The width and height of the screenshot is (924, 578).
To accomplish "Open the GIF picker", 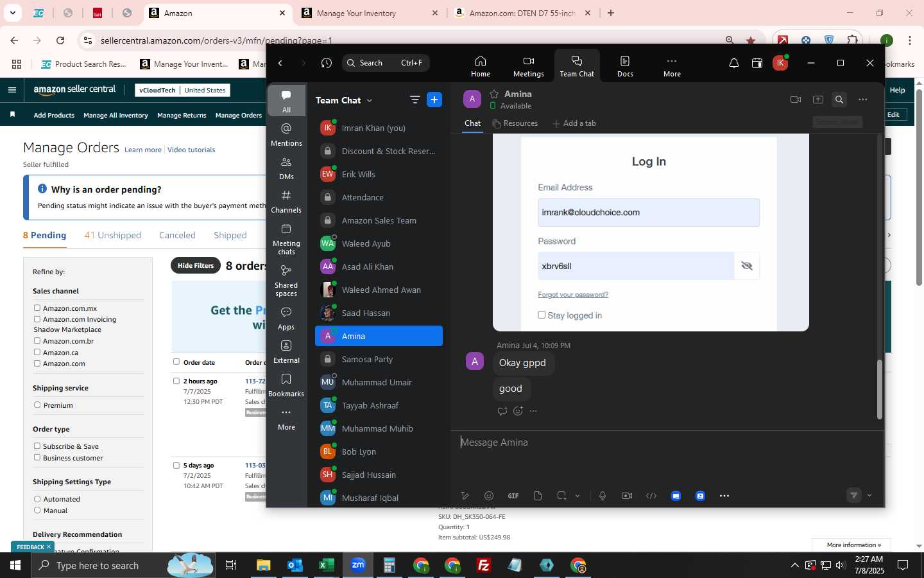I will (513, 496).
